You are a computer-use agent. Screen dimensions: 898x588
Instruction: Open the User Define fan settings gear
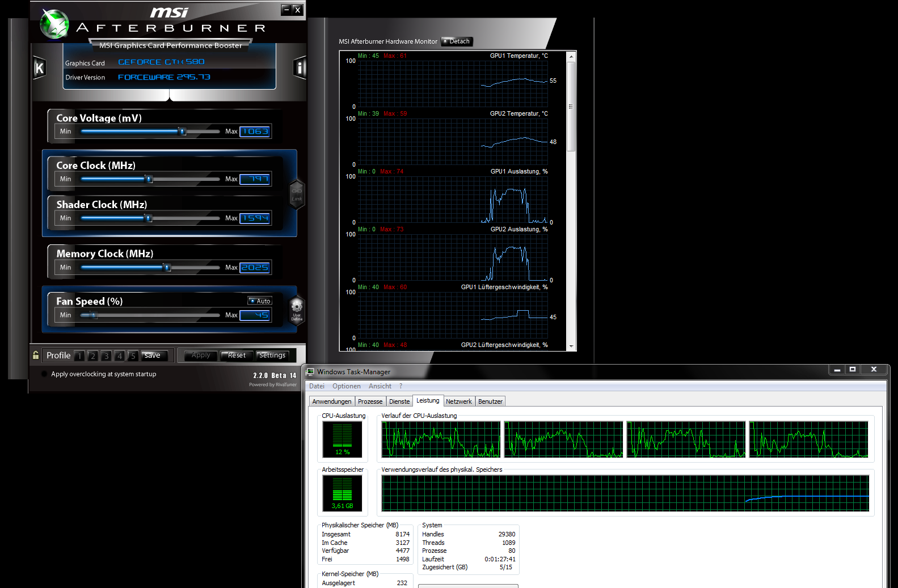click(297, 310)
